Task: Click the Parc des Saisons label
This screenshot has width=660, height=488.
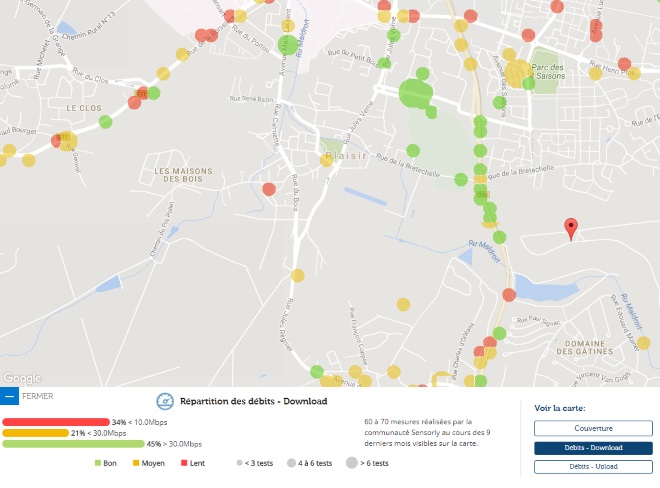Action: (x=548, y=72)
